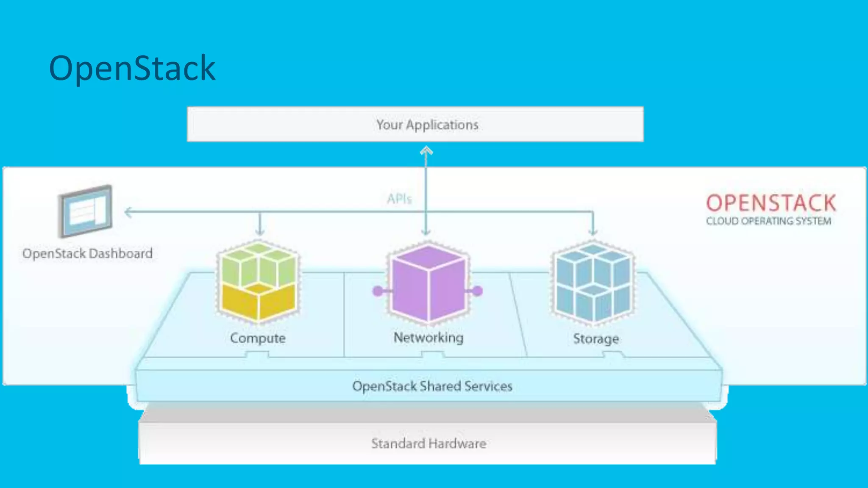Click the Standard Hardware layer
The height and width of the screenshot is (488, 868).
[x=428, y=444]
